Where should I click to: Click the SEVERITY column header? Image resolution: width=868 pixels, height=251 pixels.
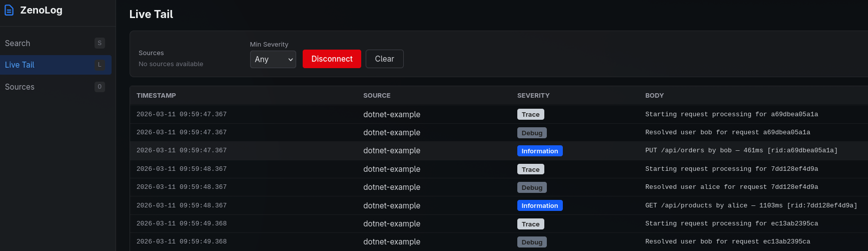tap(533, 95)
